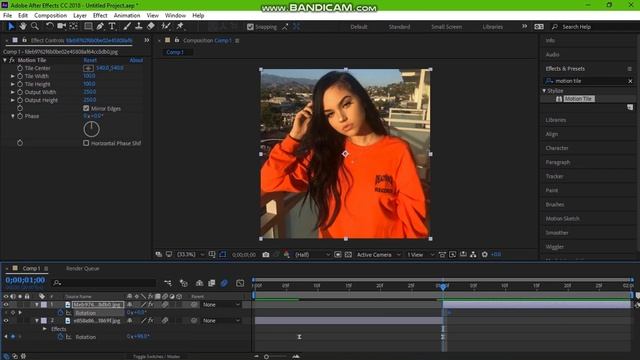This screenshot has width=640, height=360.
Task: Toggle the fx effects switch on layer 1
Action: click(x=151, y=304)
